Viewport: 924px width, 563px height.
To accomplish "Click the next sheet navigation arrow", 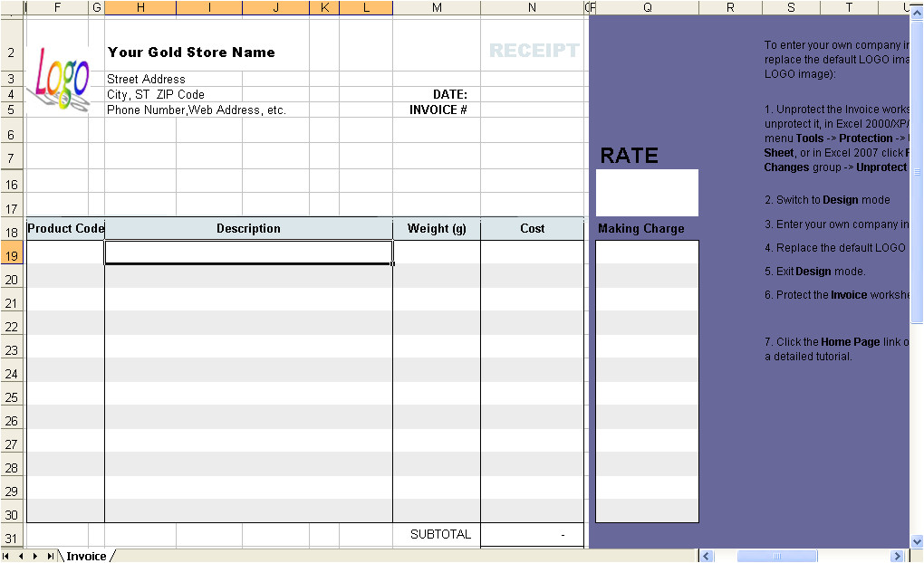I will click(35, 556).
